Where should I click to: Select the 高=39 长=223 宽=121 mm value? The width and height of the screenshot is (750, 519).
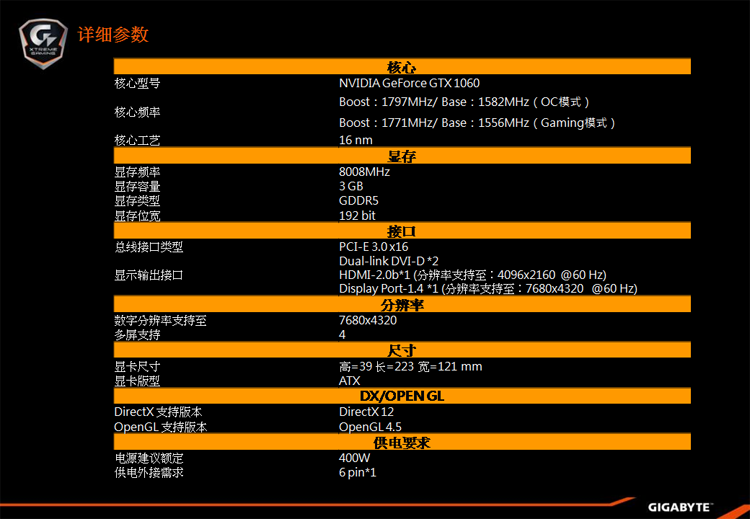coord(410,367)
